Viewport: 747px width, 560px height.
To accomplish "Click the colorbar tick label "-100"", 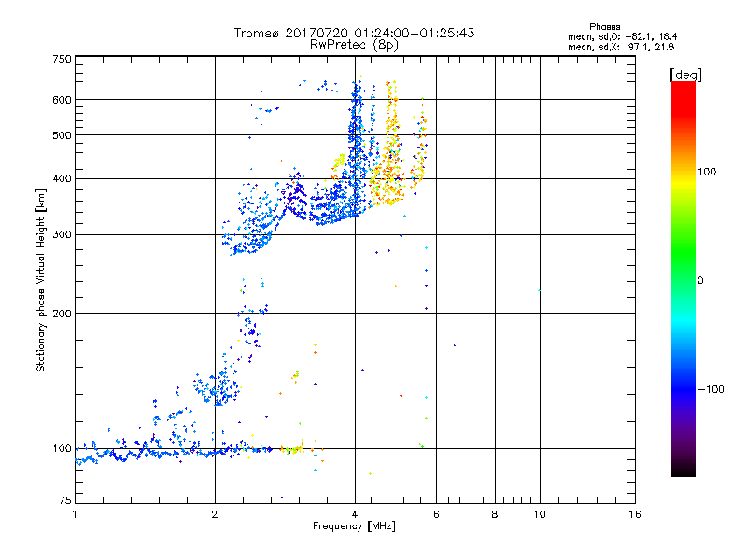I will point(711,389).
